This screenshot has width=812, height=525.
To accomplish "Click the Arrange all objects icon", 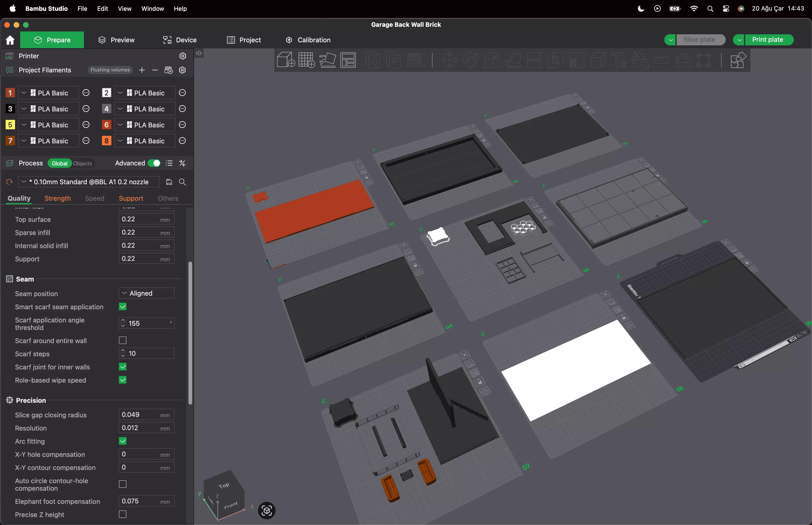I will point(348,60).
